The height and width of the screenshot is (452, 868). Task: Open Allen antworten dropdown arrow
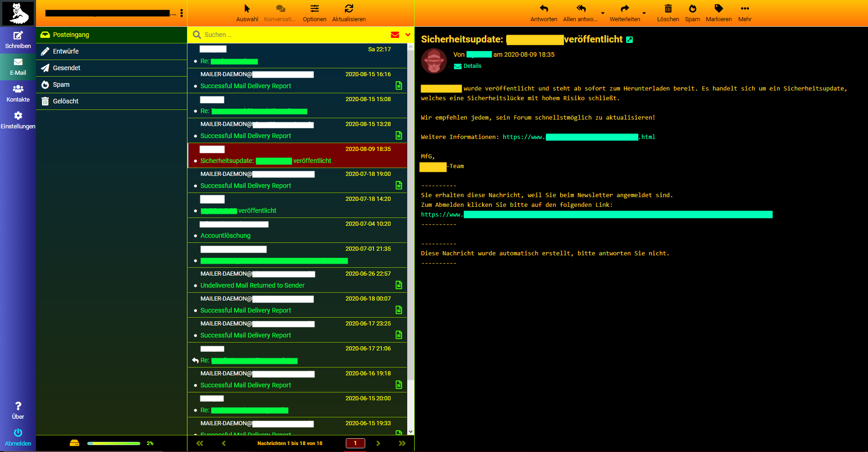603,13
